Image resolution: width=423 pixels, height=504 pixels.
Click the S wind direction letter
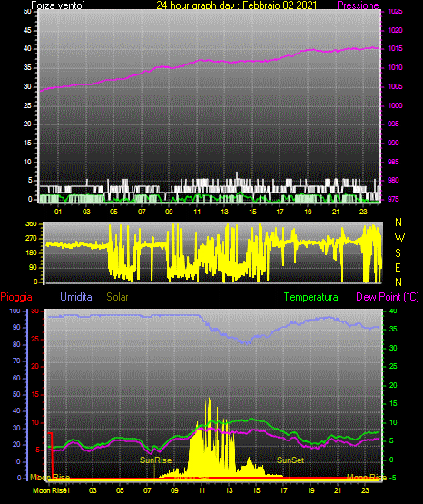pos(398,253)
